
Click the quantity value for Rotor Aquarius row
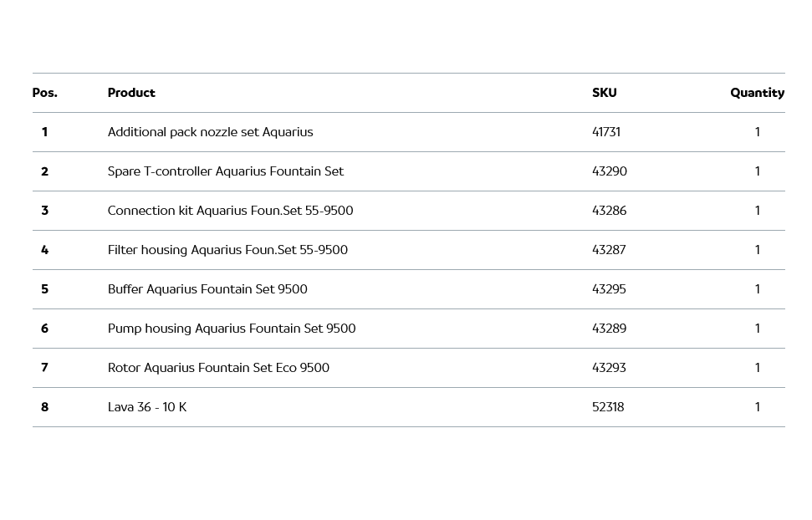(x=758, y=368)
